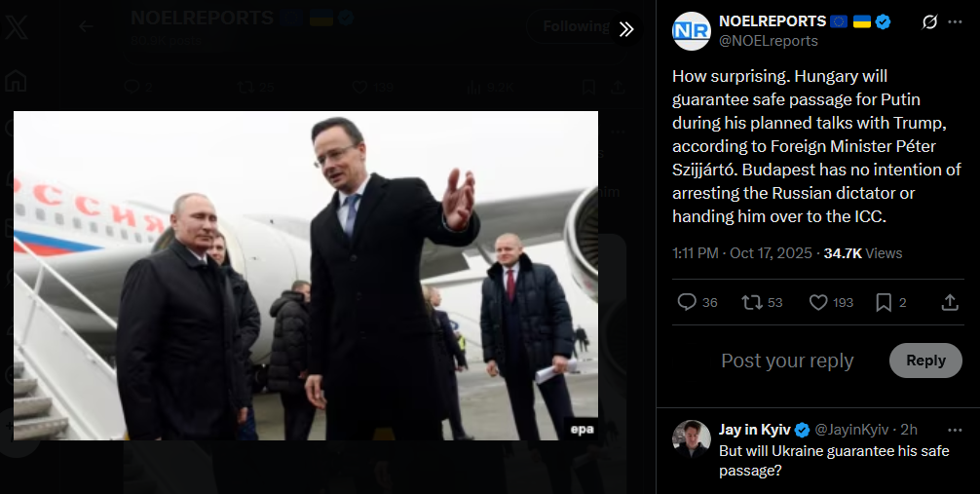Image resolution: width=980 pixels, height=494 pixels.
Task: Open Jay in Kyiv profile avatar
Action: tap(692, 439)
